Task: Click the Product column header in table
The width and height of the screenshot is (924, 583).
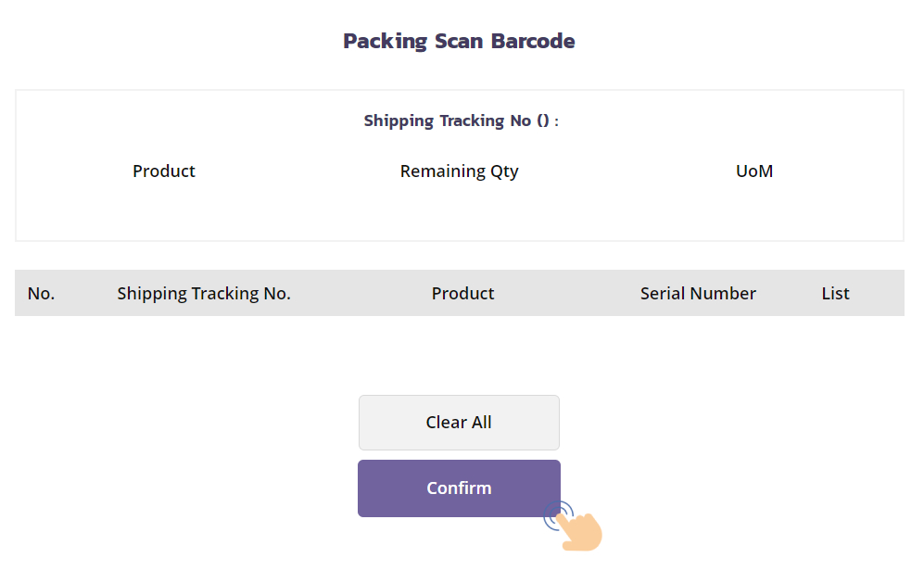Action: coord(462,294)
